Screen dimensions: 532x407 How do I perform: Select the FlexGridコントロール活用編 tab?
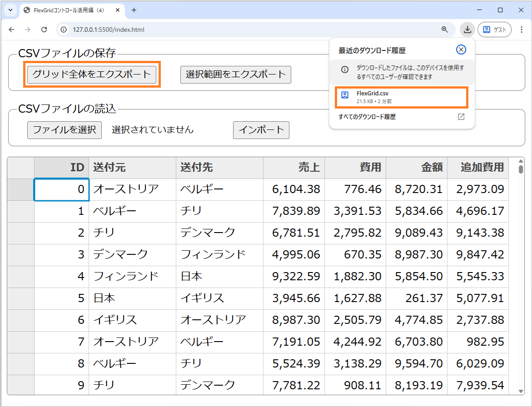(x=72, y=10)
